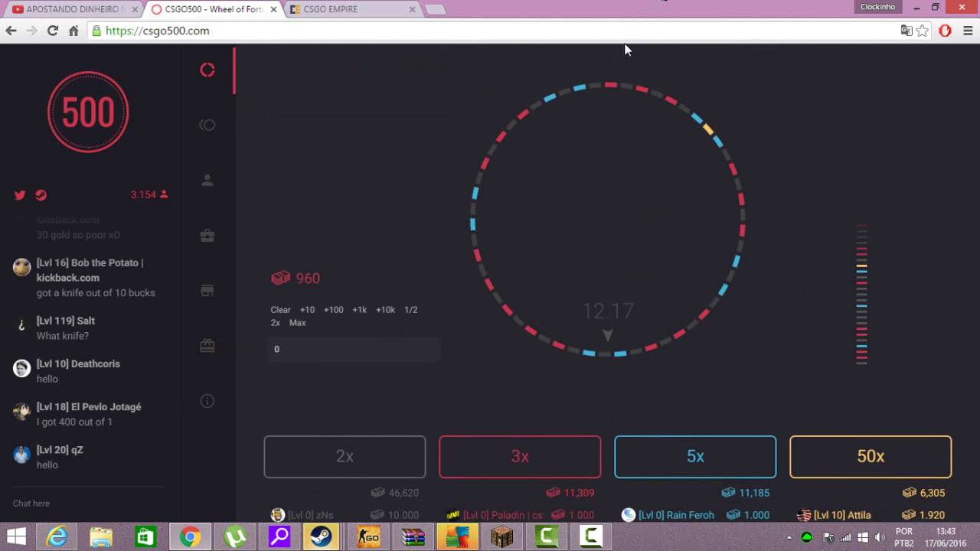This screenshot has height=551, width=980.
Task: Open the Chrome hamburger menu
Action: tap(968, 31)
